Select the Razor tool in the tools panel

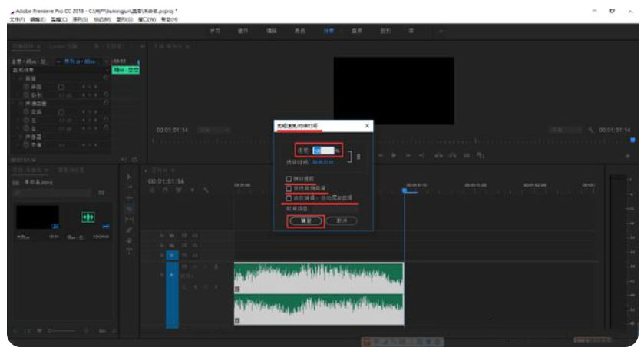click(x=128, y=208)
